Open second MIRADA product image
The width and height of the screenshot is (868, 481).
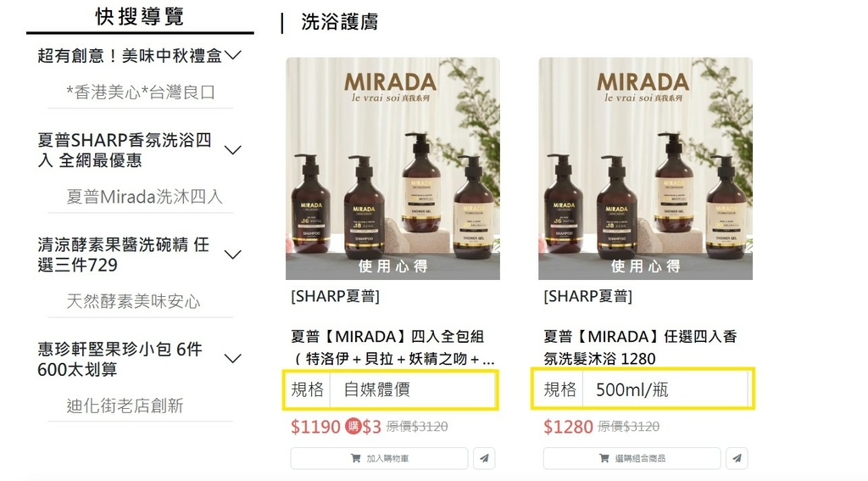coord(645,169)
